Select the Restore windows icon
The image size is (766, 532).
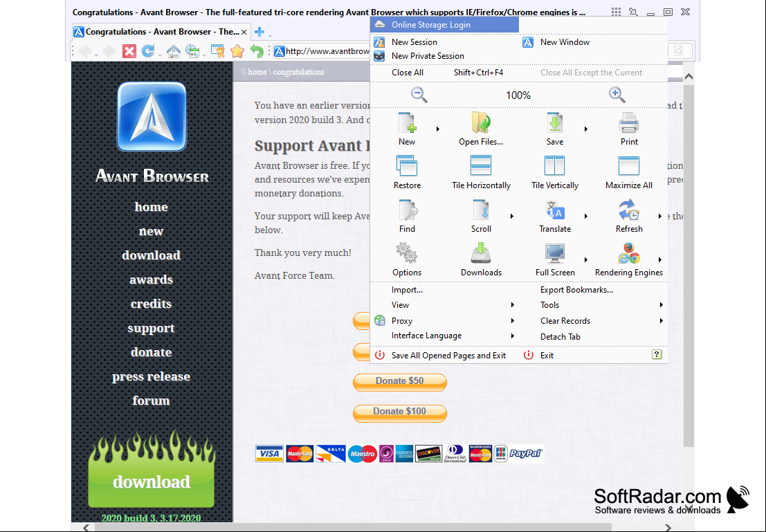point(407,165)
